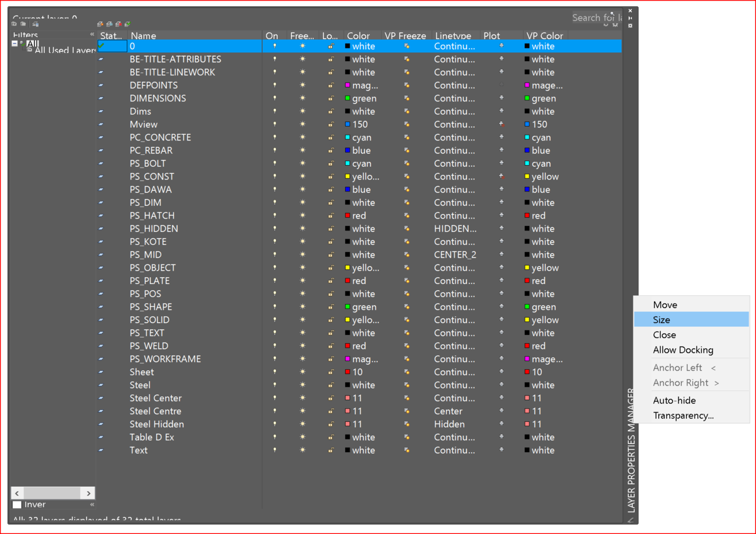
Task: Click the New Group Filter icon
Action: coord(23,24)
